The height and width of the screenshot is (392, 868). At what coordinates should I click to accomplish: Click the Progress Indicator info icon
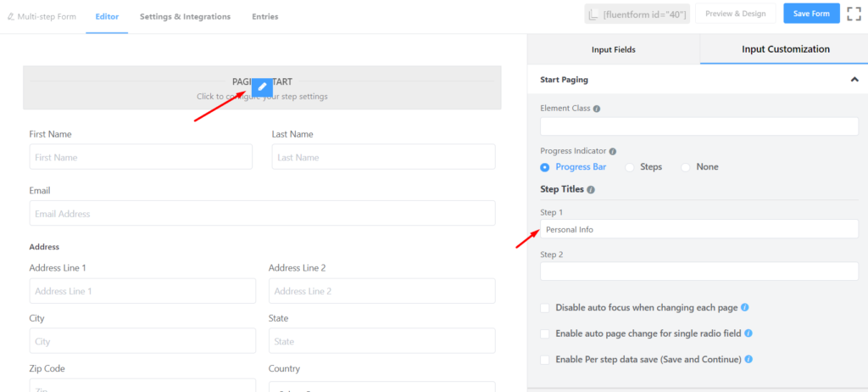[613, 151]
